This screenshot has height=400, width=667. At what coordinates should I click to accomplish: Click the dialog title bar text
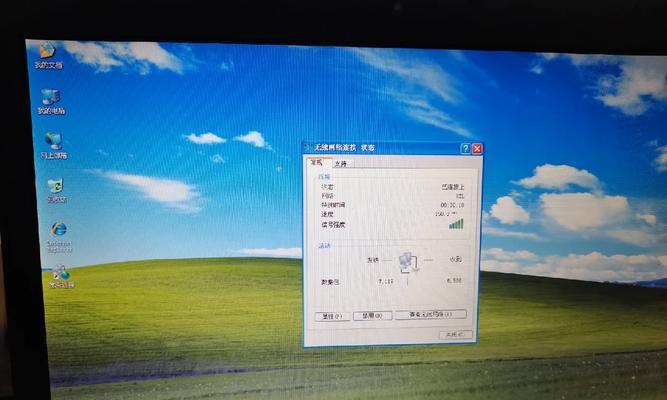[344, 148]
